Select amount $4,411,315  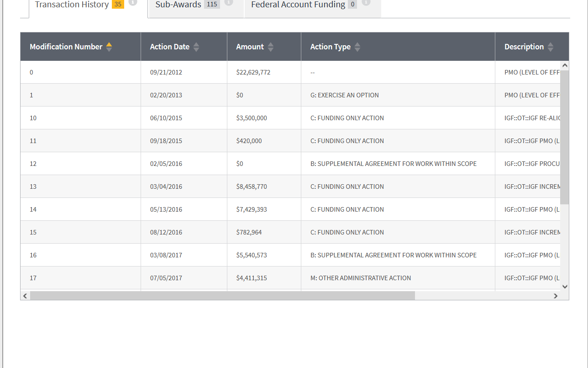252,278
